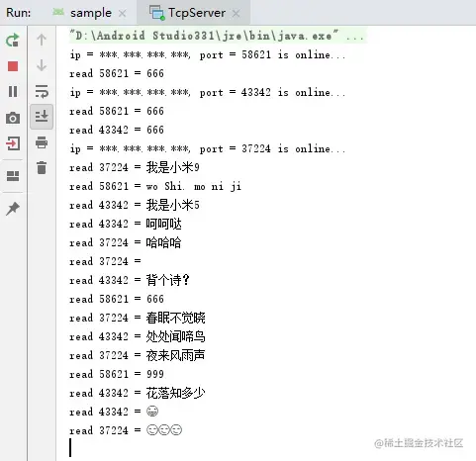Switch to the sample run tab

(x=90, y=13)
